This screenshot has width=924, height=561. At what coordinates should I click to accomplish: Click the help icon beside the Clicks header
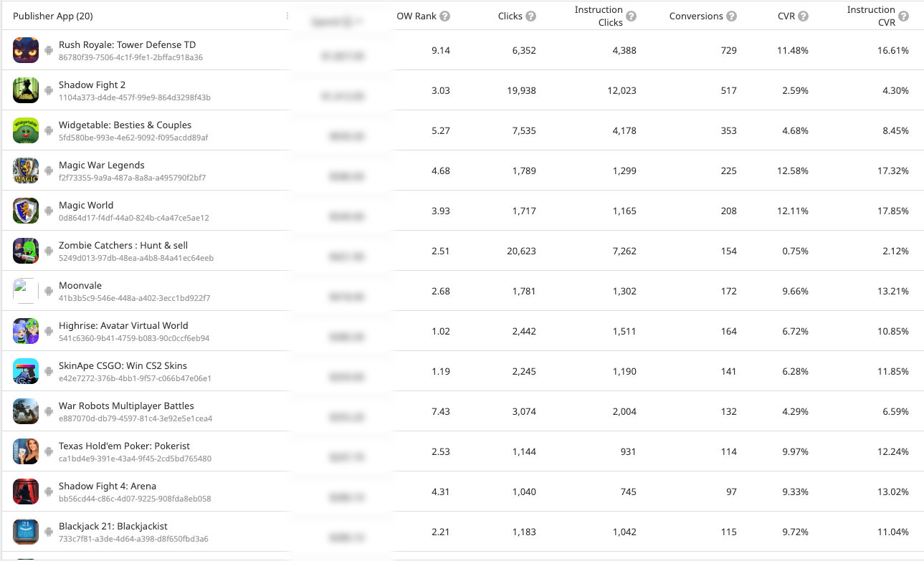coord(530,16)
